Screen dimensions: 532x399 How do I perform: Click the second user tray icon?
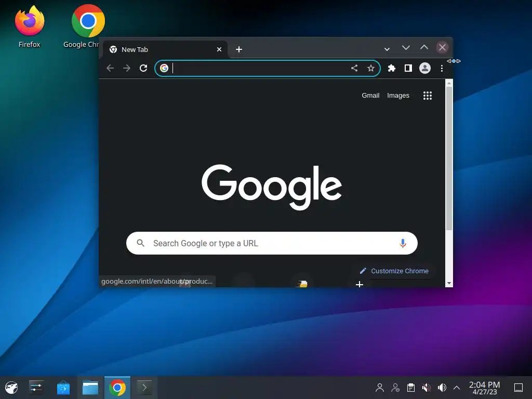pyautogui.click(x=395, y=388)
